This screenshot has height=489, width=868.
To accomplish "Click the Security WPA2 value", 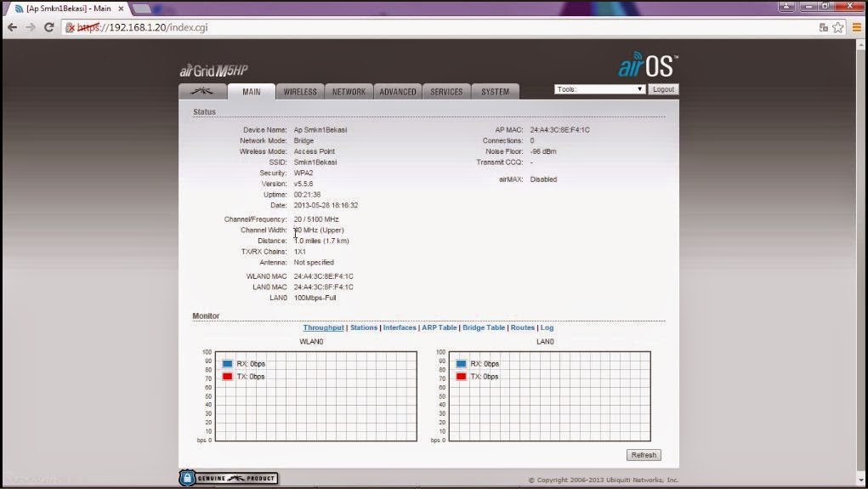I will tap(303, 173).
